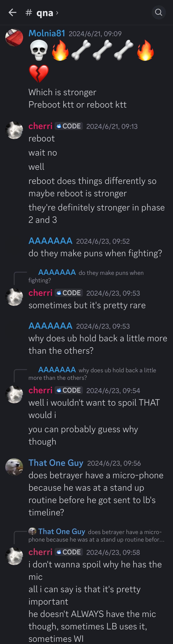
Task: Select the message 'sometimes but it's pretty rare'
Action: pos(87,305)
